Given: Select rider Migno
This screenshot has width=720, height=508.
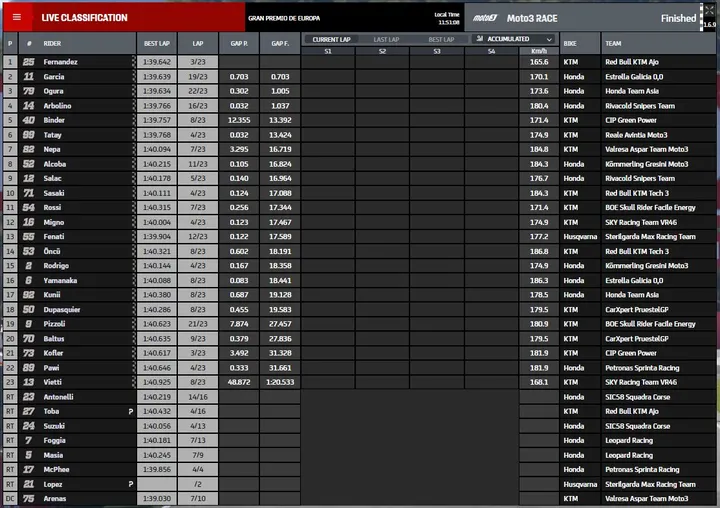Looking at the screenshot, I should click(54, 222).
